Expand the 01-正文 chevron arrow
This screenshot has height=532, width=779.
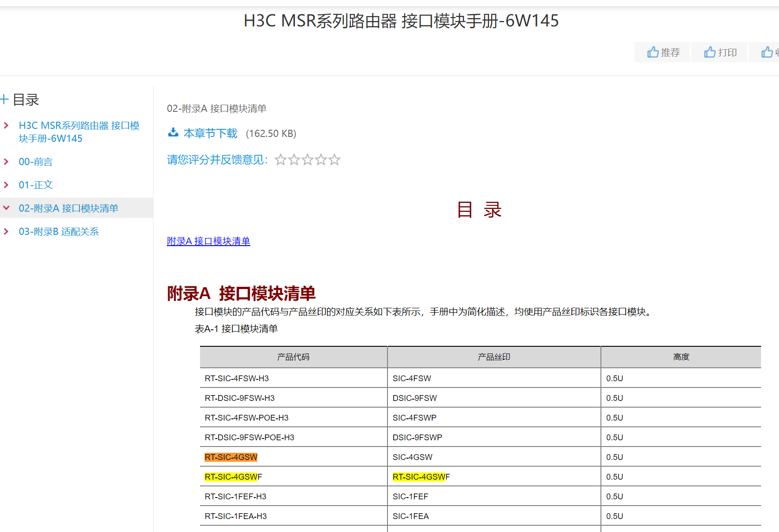[6, 185]
